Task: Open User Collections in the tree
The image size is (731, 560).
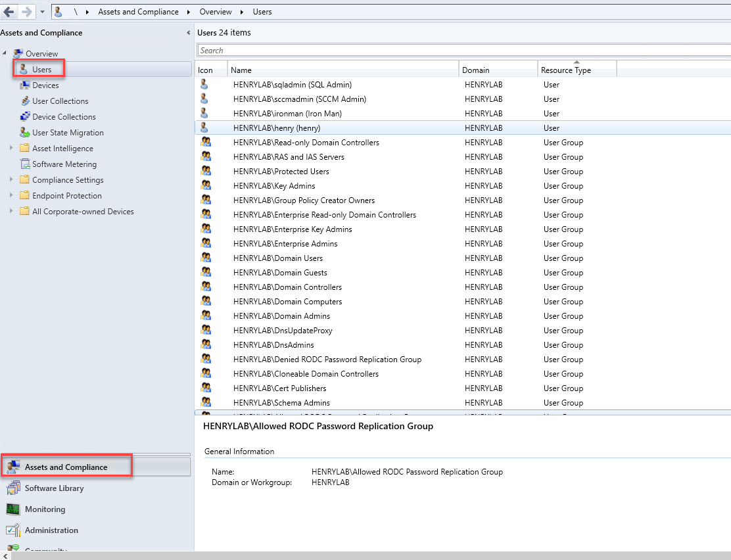Action: click(x=60, y=101)
